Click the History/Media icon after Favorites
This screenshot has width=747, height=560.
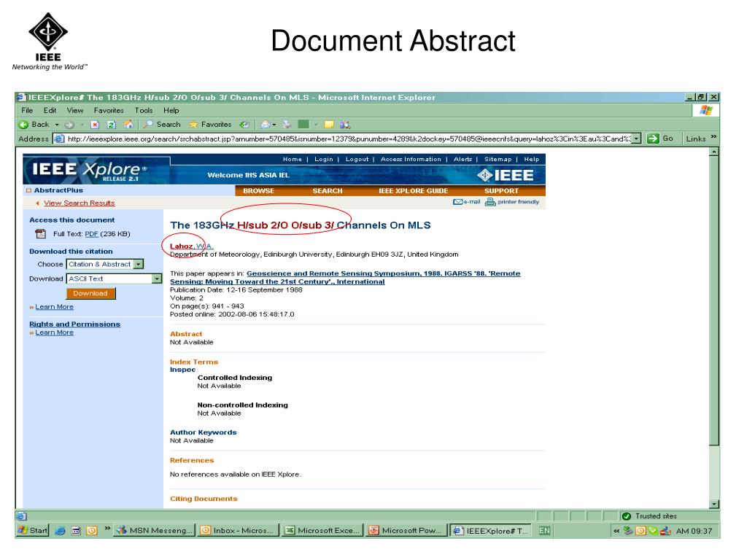click(244, 125)
